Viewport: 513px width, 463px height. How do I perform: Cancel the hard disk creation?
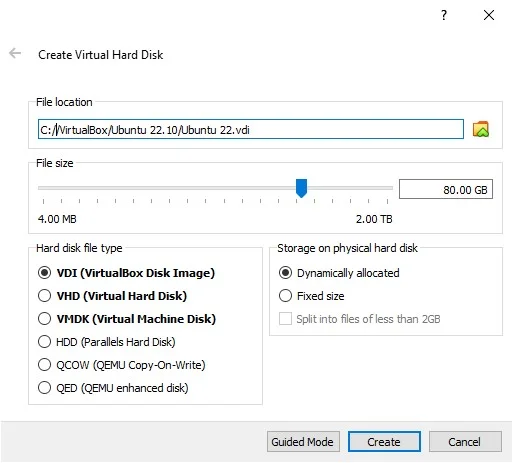pos(465,442)
